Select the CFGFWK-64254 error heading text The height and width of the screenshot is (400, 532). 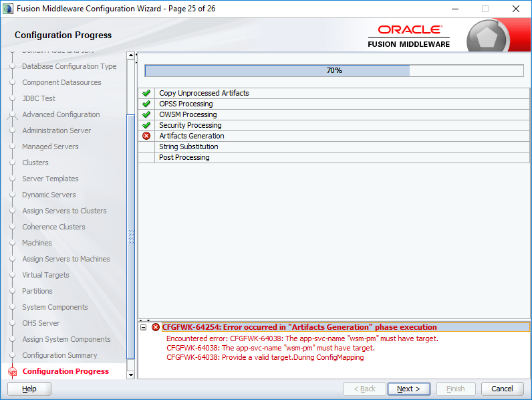tap(299, 327)
